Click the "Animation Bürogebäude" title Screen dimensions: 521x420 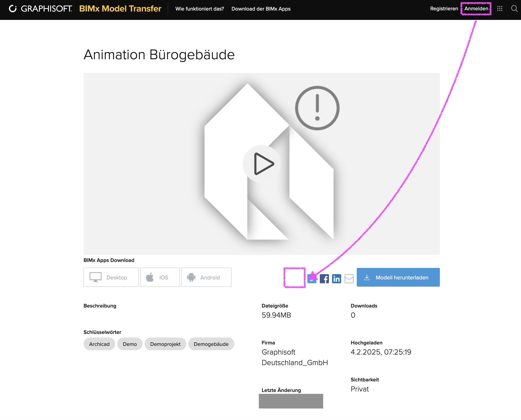coord(159,55)
